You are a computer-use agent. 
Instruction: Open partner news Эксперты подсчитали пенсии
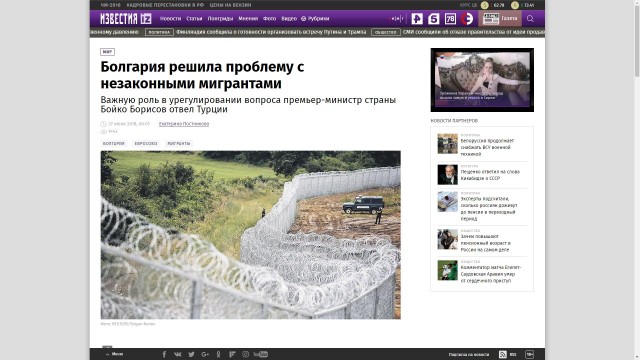click(489, 209)
